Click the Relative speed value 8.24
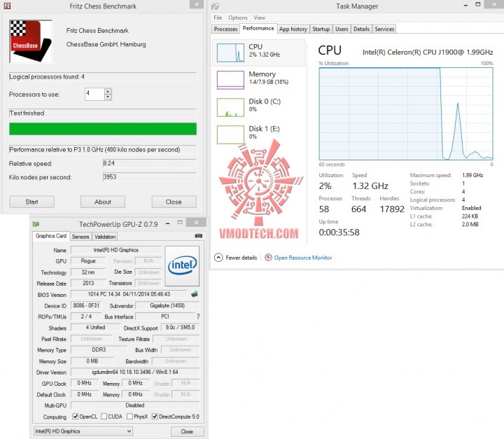 [x=150, y=163]
